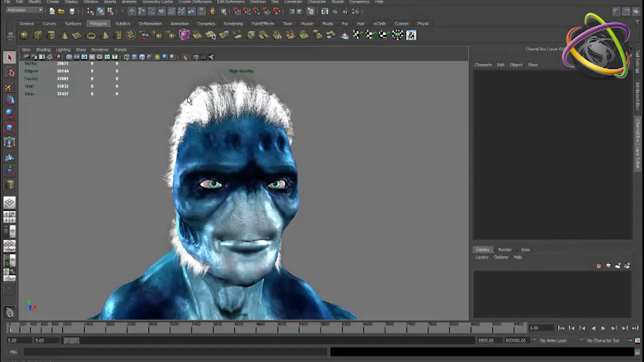Open the Channels menu in the Channel Box
This screenshot has height=362, width=644.
(x=483, y=65)
